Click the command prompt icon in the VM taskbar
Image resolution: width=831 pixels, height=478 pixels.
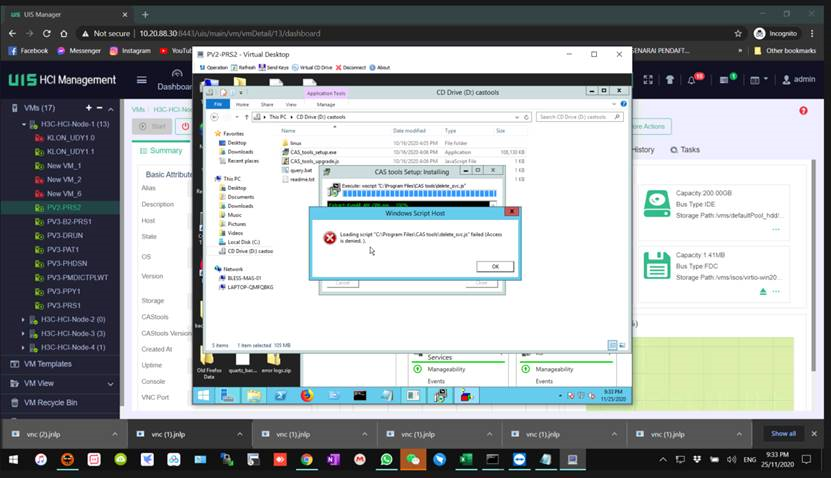360,395
